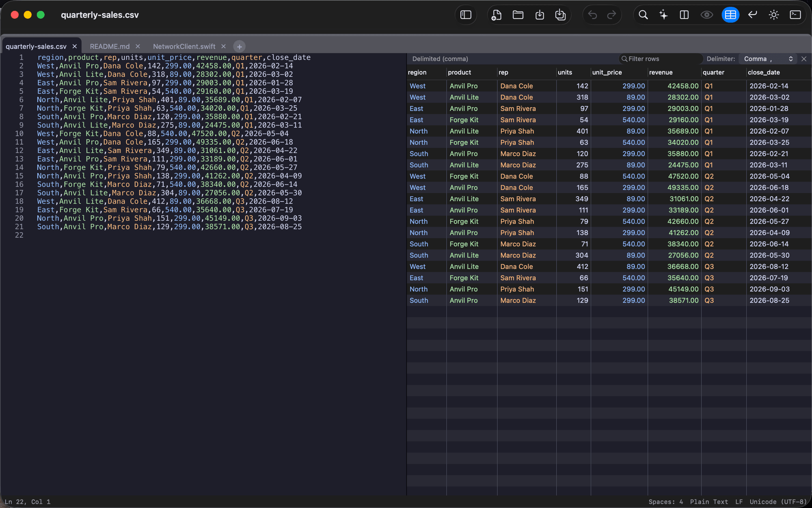
Task: Open Plain Text language selector
Action: click(x=709, y=502)
